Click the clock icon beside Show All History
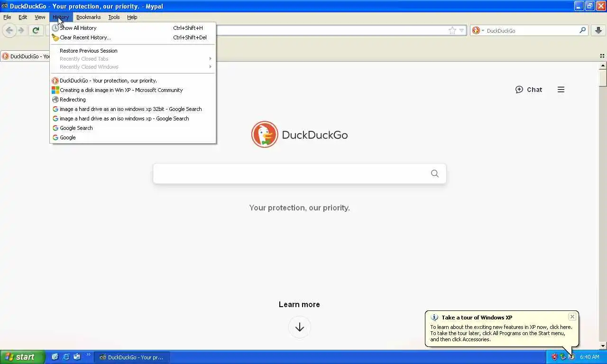The height and width of the screenshot is (364, 607). pos(55,28)
